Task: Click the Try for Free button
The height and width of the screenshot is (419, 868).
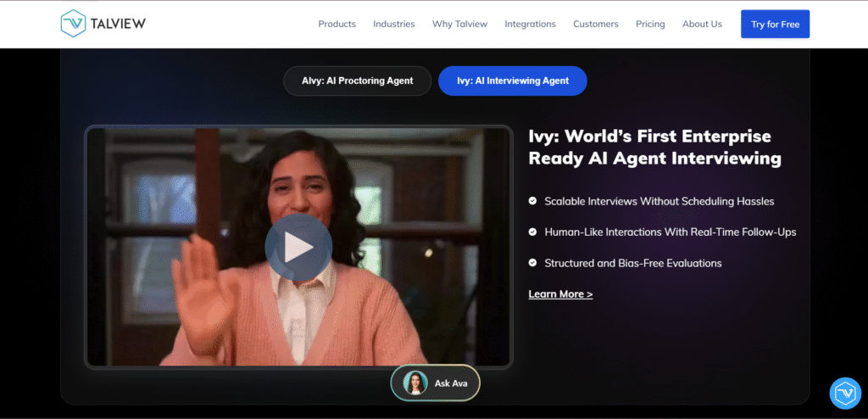Action: coord(775,24)
